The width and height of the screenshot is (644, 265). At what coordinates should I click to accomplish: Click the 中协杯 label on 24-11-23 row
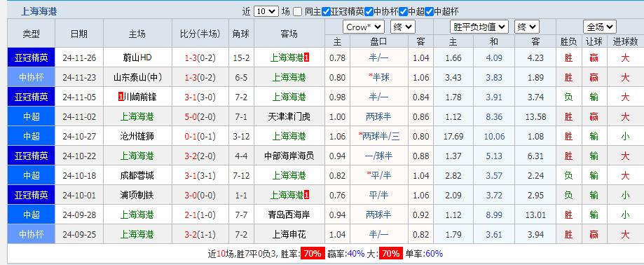(32, 77)
